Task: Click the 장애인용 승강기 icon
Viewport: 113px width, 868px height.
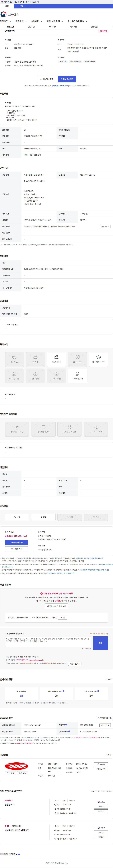Action: (x=43, y=429)
